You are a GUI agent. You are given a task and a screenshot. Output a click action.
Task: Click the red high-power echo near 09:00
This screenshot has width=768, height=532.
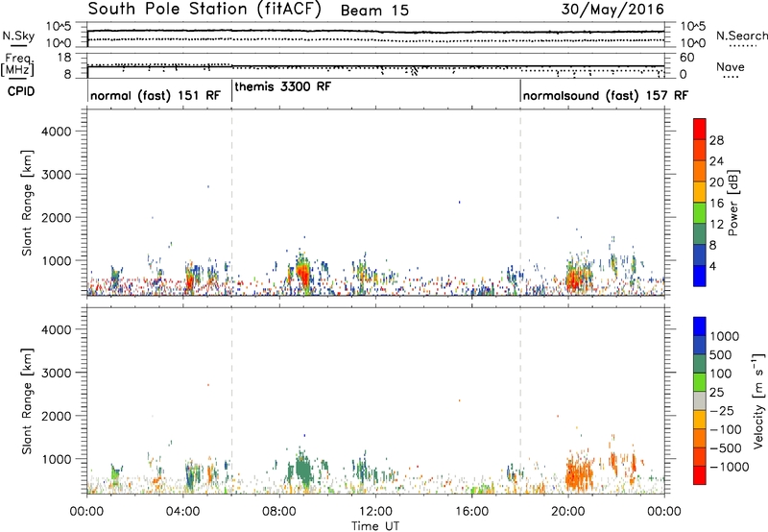pos(303,276)
